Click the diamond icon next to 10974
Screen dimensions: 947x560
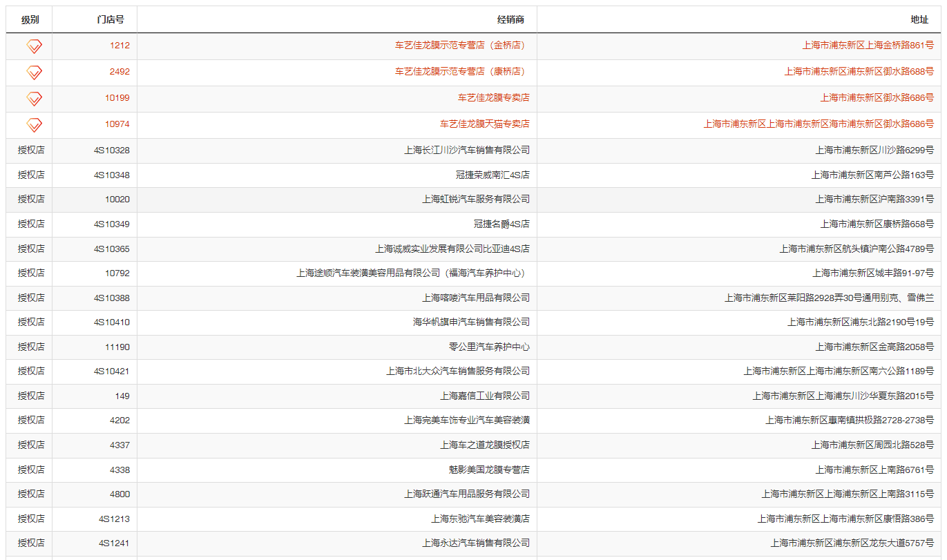point(34,125)
